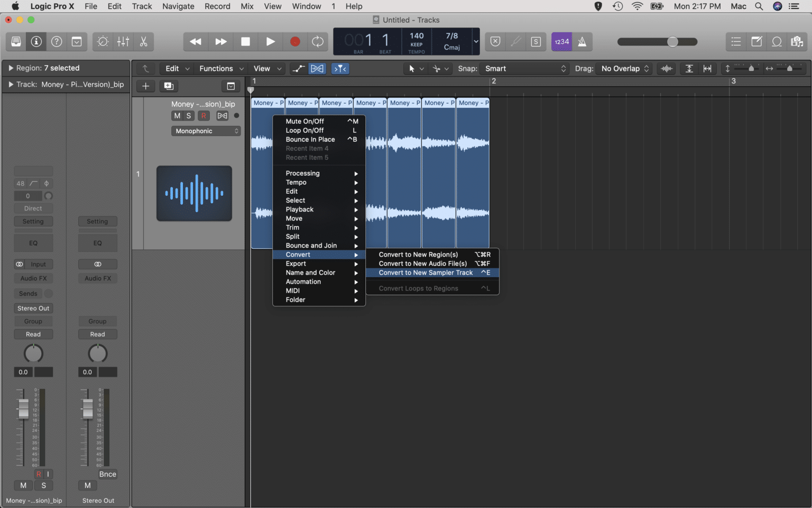Choose Convert to New Sampler Track
The width and height of the screenshot is (812, 508).
click(x=426, y=273)
